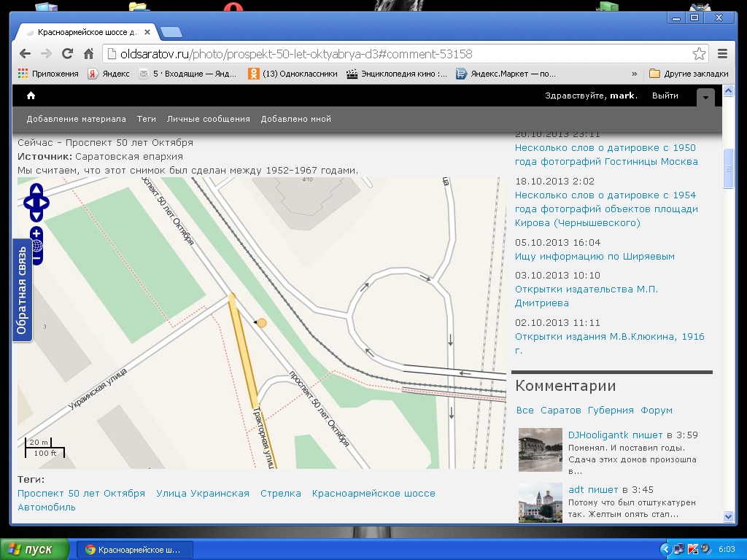Image resolution: width=747 pixels, height=560 pixels.
Task: Close the Красноармейское шоссе browser tab
Action: tap(147, 32)
